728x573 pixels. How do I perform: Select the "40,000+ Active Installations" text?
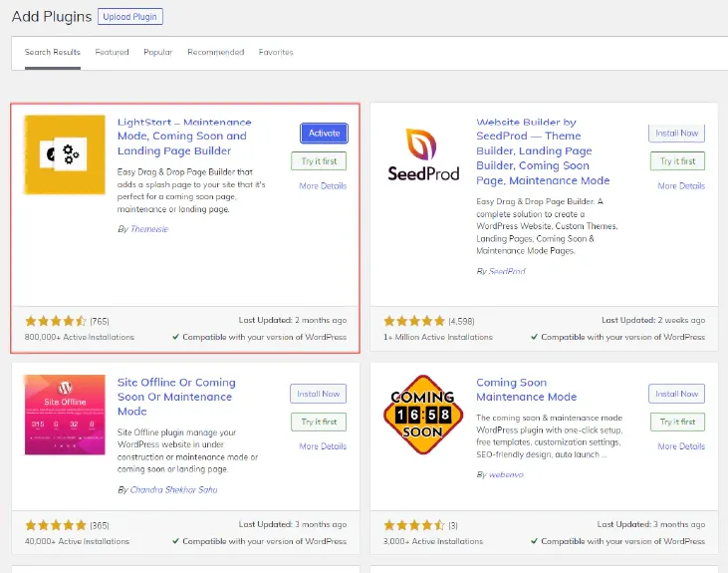coord(77,541)
